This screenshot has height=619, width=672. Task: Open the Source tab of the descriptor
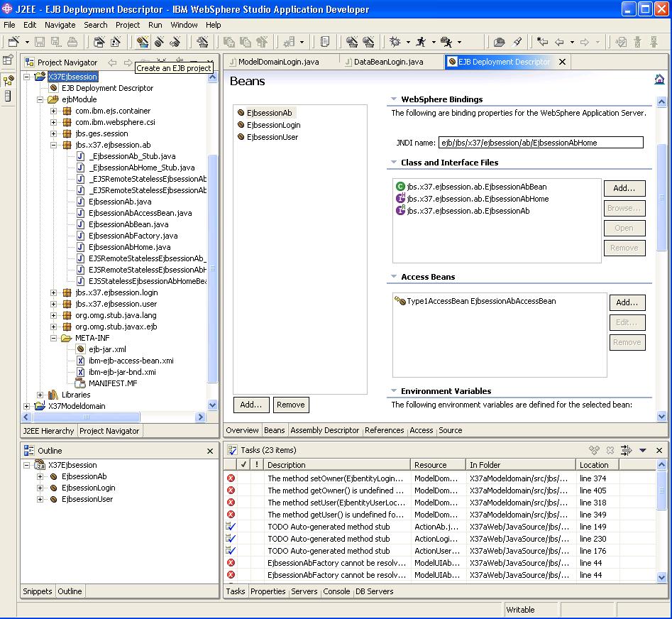point(450,430)
